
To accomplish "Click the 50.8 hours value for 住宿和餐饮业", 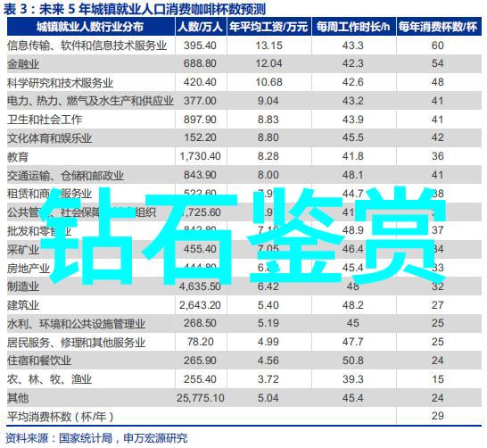I will pos(353,361).
